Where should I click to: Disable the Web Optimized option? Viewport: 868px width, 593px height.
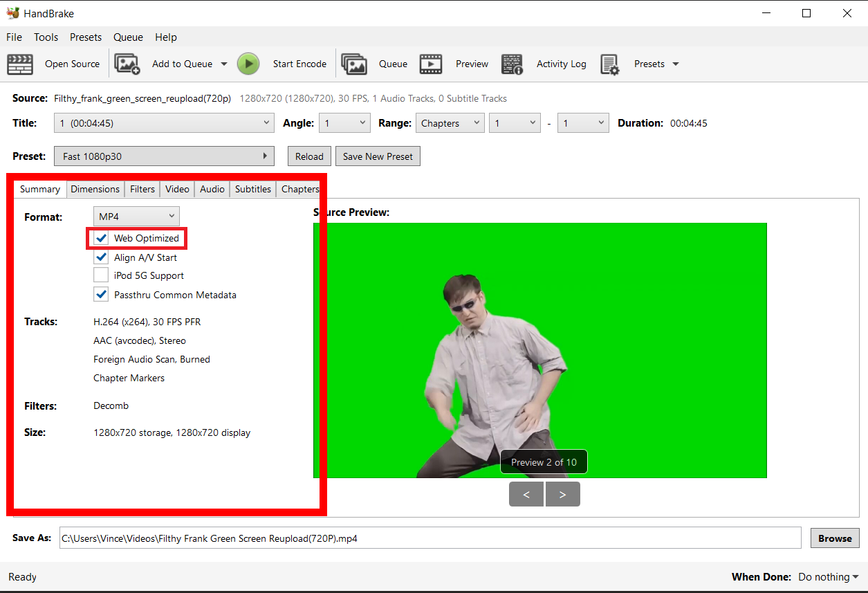point(101,237)
